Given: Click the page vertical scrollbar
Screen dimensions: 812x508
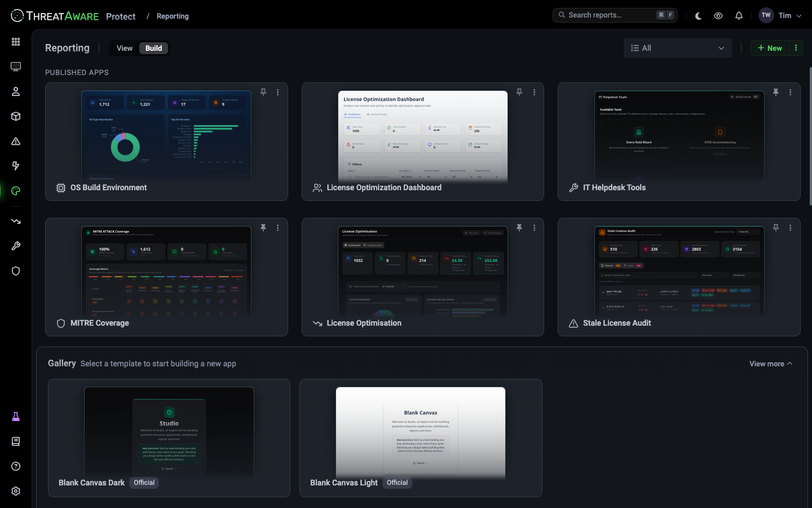Looking at the screenshot, I should (810, 135).
